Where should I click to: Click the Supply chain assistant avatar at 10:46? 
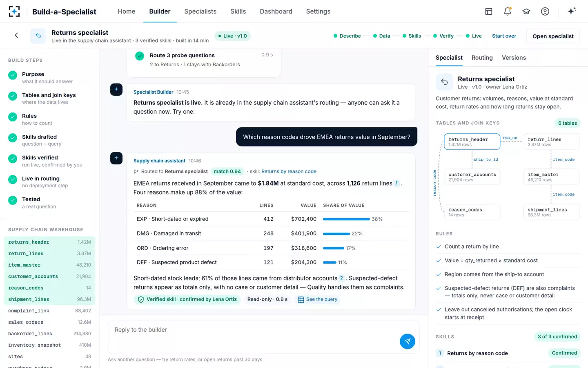tap(116, 158)
